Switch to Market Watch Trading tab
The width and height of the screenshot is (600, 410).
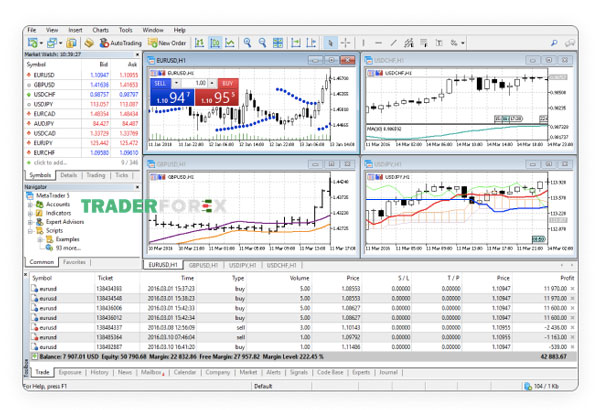[x=96, y=175]
